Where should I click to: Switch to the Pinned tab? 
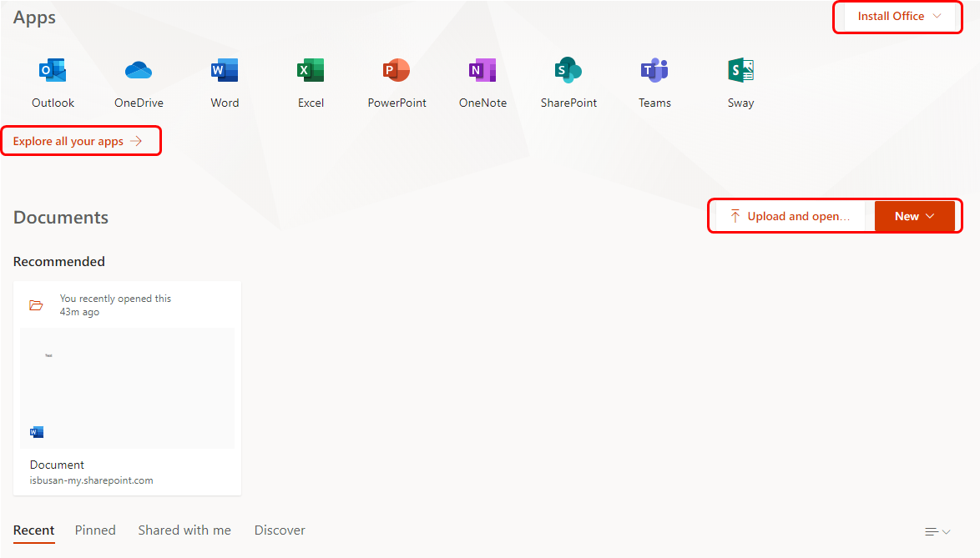tap(95, 530)
